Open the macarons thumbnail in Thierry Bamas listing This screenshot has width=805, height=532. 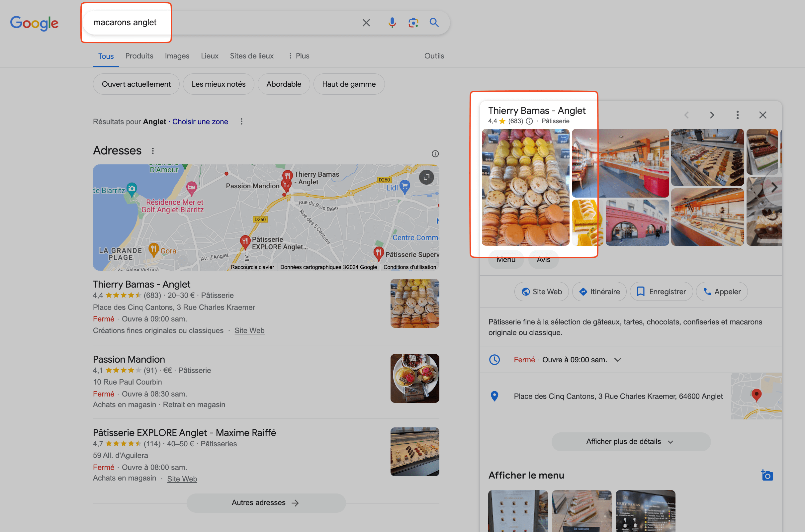pos(414,303)
